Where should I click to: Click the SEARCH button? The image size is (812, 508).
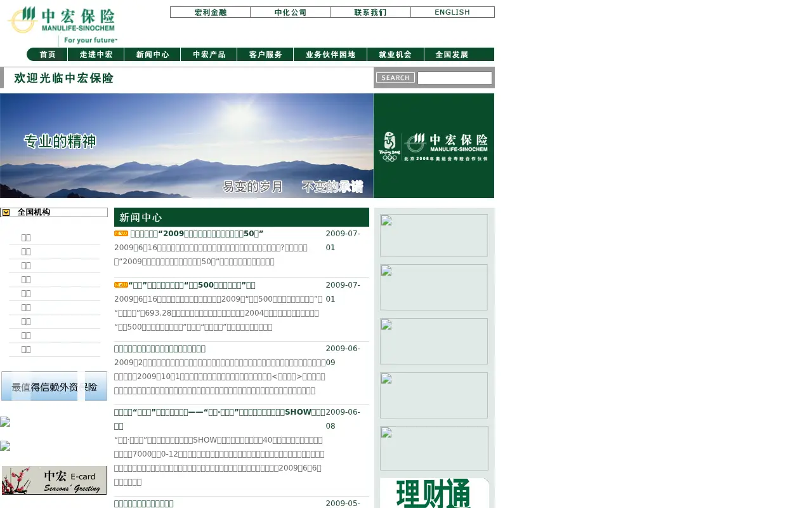click(x=395, y=77)
